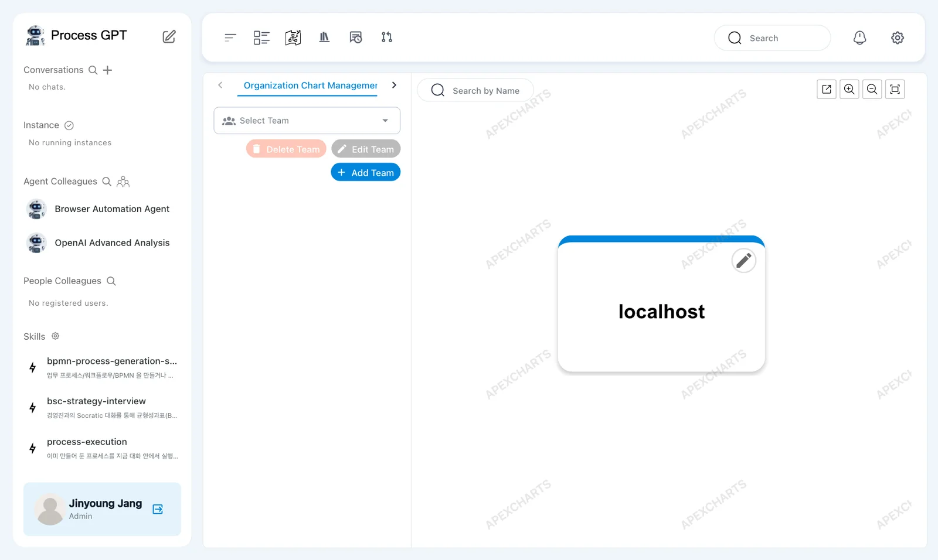Image resolution: width=938 pixels, height=560 pixels.
Task: Zoom in on the organization chart
Action: 849,89
